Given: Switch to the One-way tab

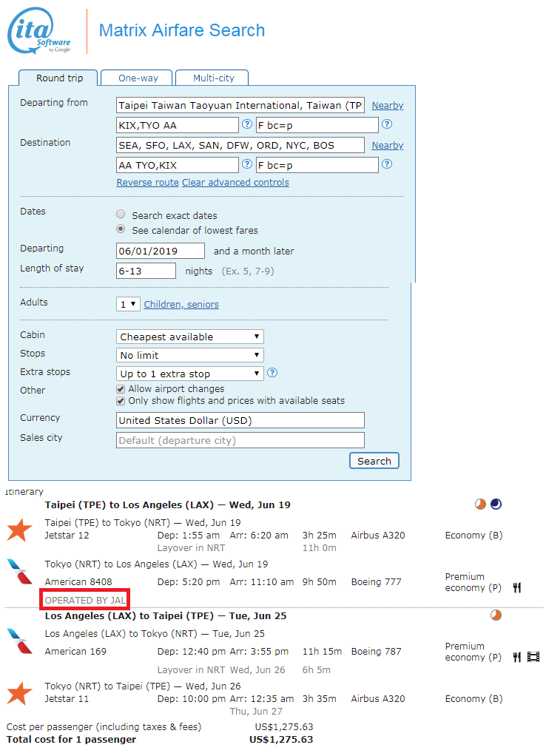Looking at the screenshot, I should [138, 78].
